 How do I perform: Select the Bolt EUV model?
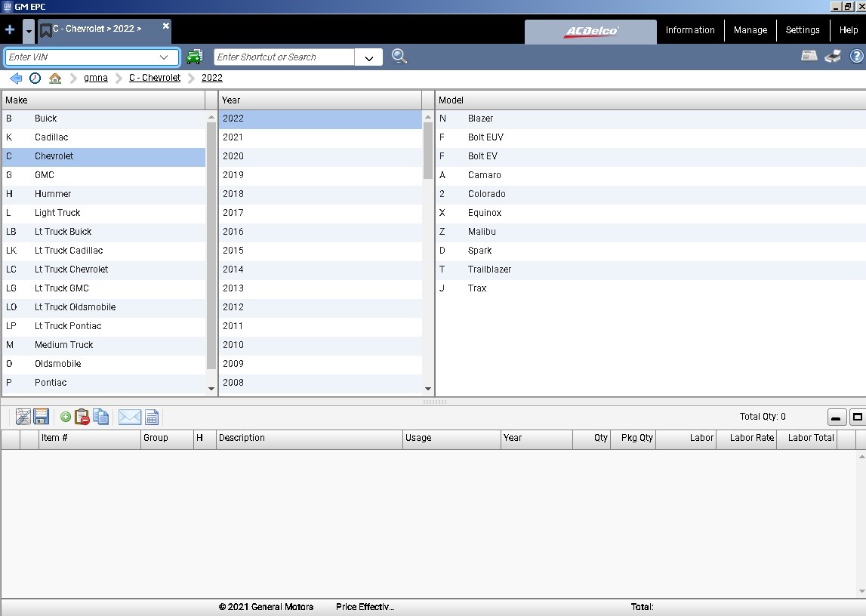pos(651,137)
